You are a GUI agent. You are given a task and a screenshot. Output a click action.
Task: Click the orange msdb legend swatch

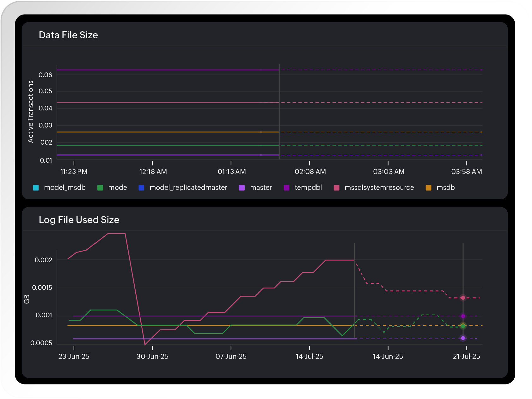(428, 187)
